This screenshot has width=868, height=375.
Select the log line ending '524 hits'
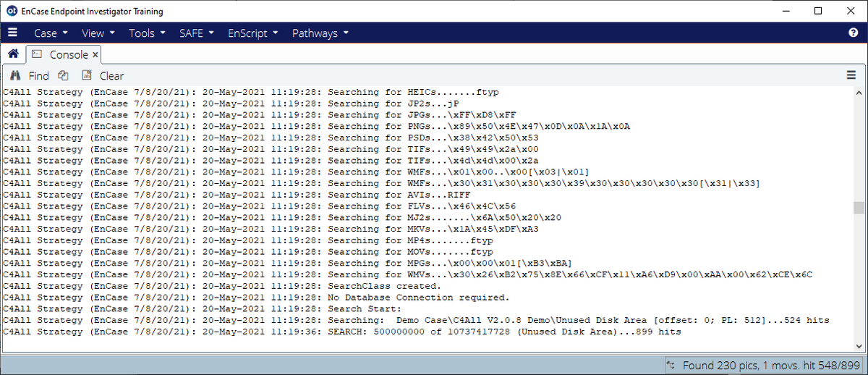(x=417, y=320)
